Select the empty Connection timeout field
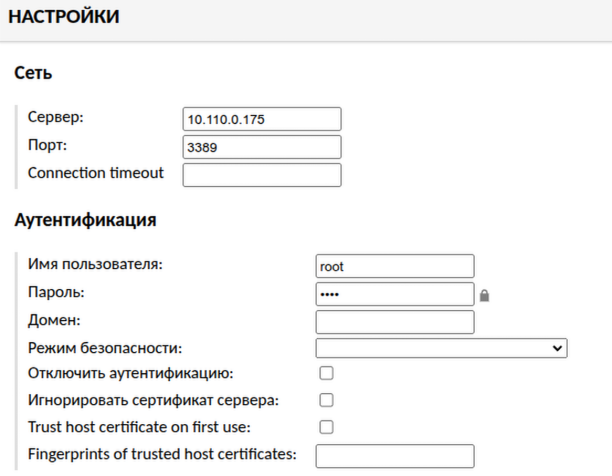The height and width of the screenshot is (476, 612). [262, 175]
